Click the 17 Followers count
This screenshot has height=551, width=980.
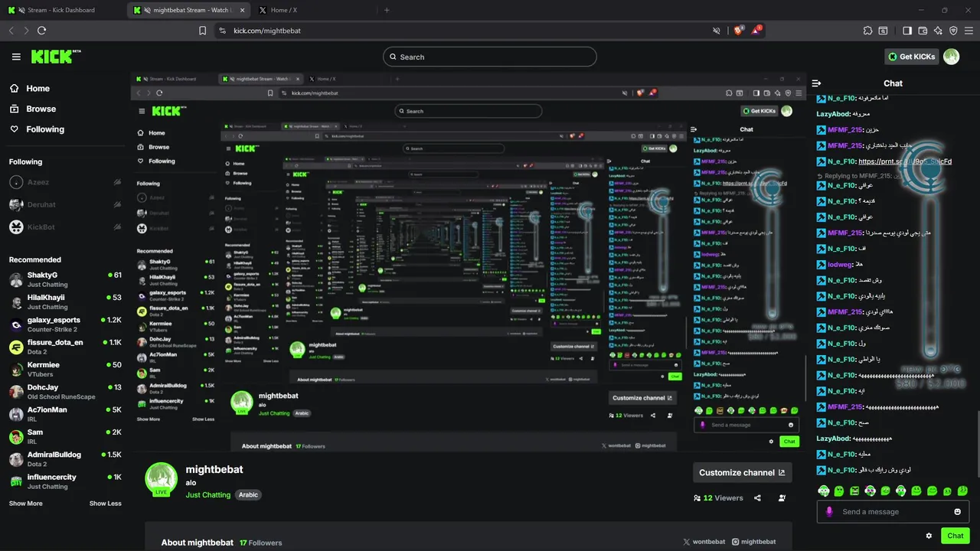pyautogui.click(x=260, y=543)
